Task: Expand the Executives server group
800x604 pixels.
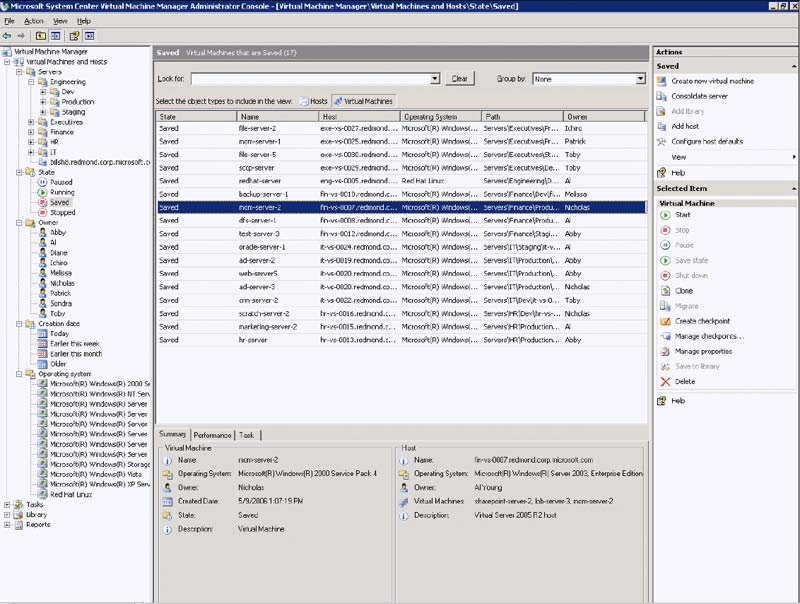Action: click(31, 122)
